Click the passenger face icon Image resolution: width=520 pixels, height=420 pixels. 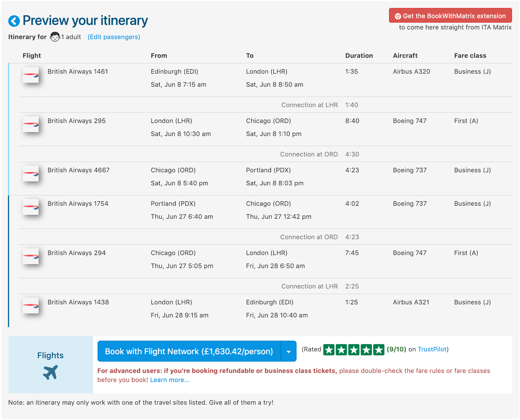point(55,37)
